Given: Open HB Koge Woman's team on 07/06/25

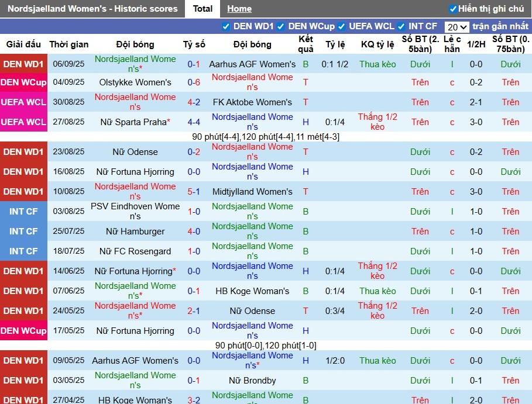Looking at the screenshot, I should (252, 291).
